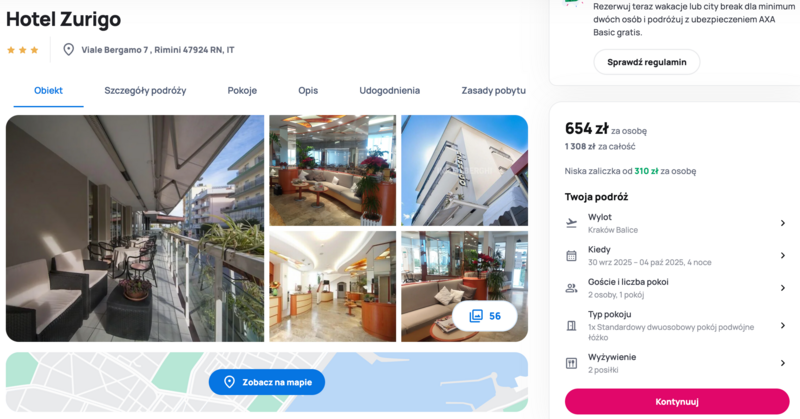Click the meal icon next to Wyżywienie

click(x=571, y=363)
